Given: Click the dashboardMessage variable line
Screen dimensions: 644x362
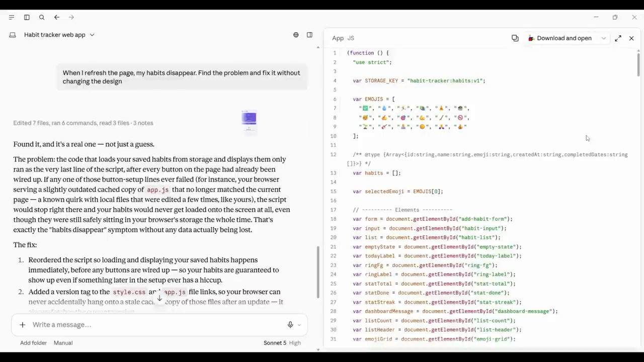Looking at the screenshot, I should [x=455, y=311].
